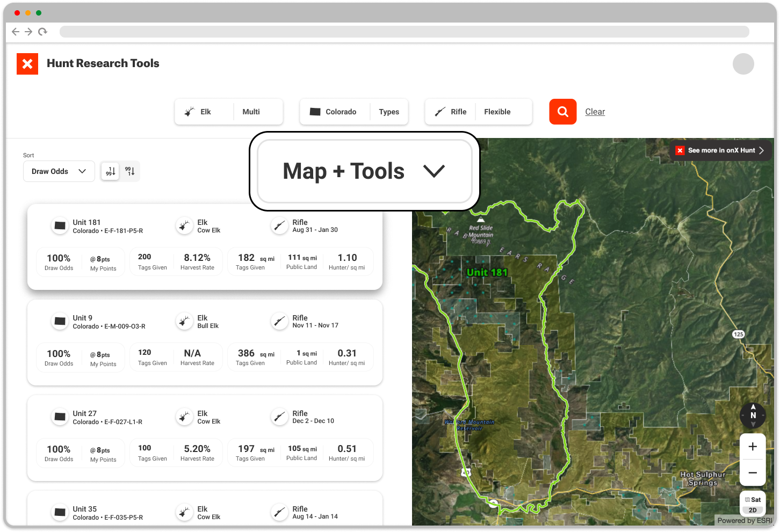The height and width of the screenshot is (532, 780).
Task: Click the Unit 181 rifle weapon icon
Action: pyautogui.click(x=279, y=226)
